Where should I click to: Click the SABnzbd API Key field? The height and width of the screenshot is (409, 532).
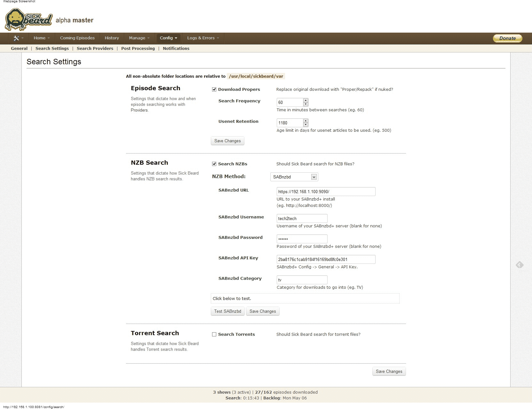(326, 259)
